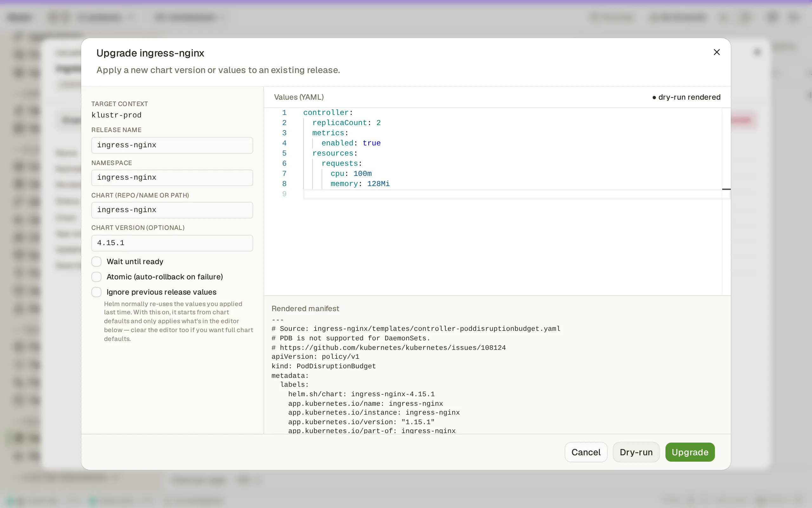Click 'helm.sh/chart: ingress-nginx-4.15.1' manifest line
The width and height of the screenshot is (812, 508).
pyautogui.click(x=361, y=394)
